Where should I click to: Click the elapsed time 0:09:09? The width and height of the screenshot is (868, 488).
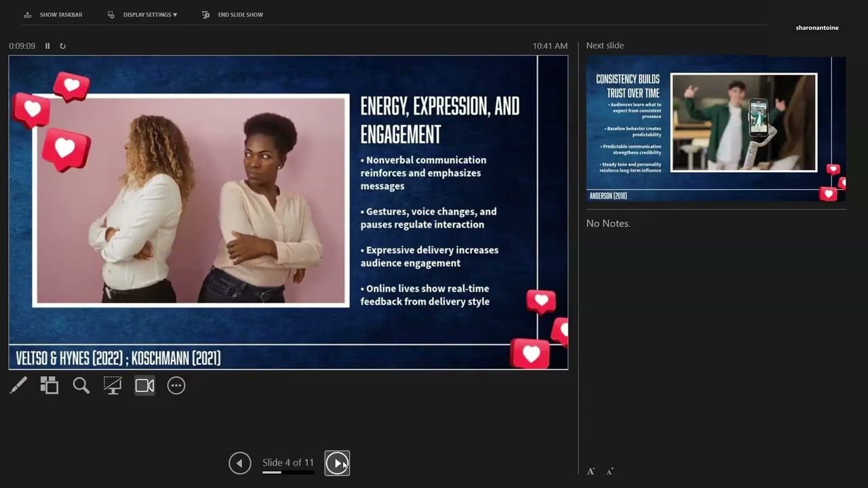(22, 46)
